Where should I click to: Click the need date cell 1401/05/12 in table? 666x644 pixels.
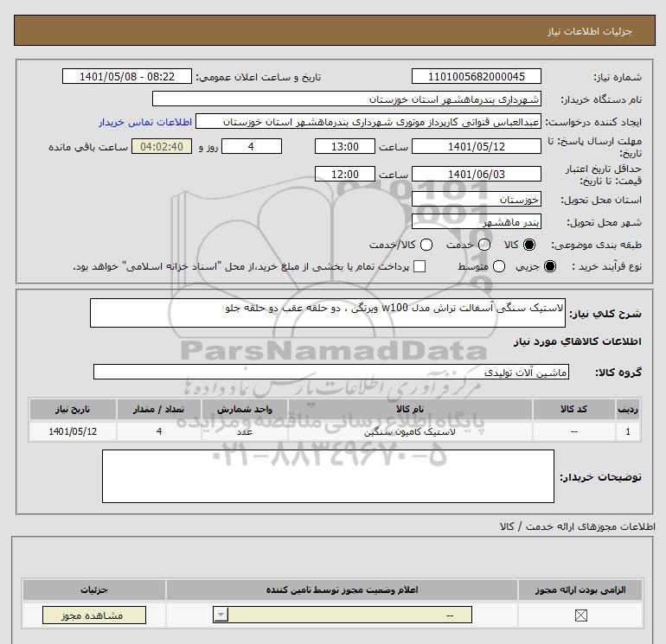tap(73, 431)
